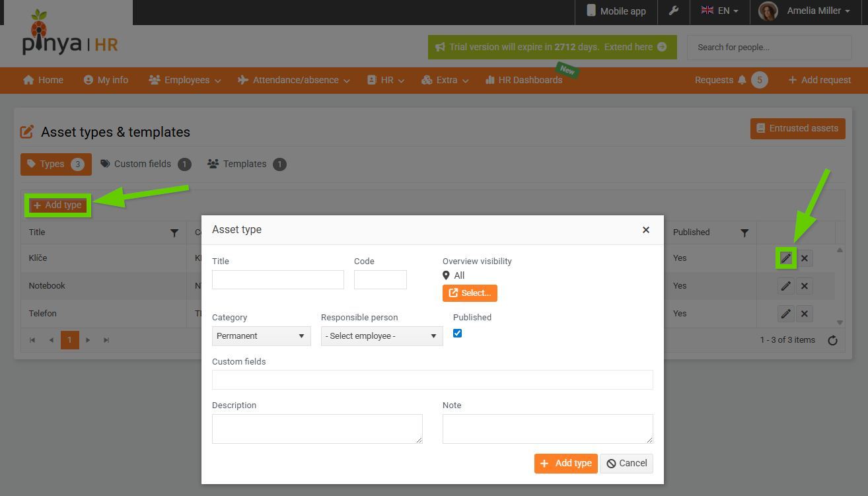Confirm with dialog Add type button
868x496 pixels.
tap(566, 464)
